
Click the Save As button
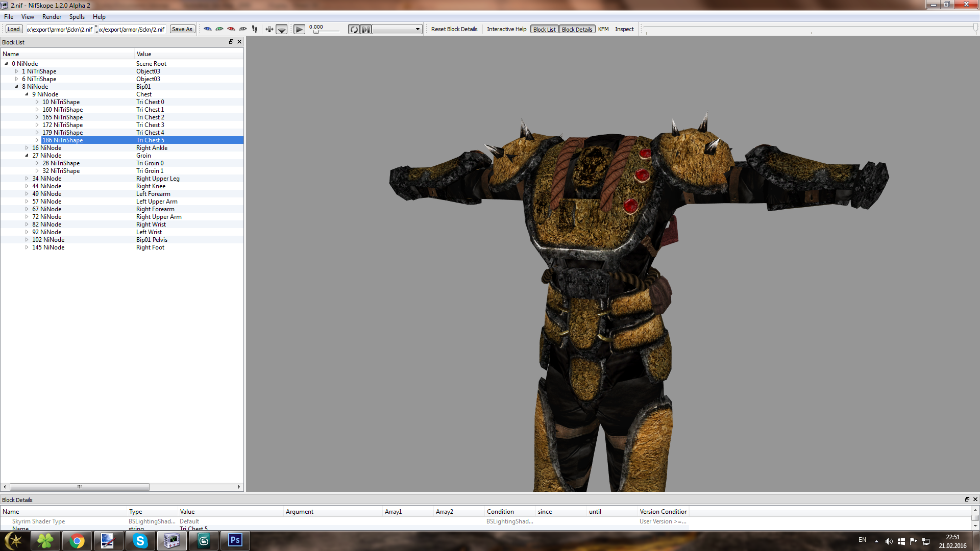tap(182, 29)
